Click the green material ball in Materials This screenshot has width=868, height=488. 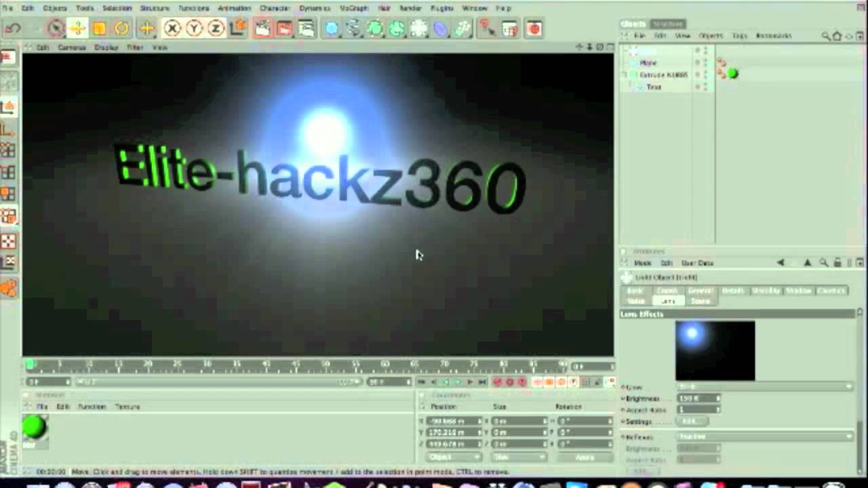click(34, 427)
